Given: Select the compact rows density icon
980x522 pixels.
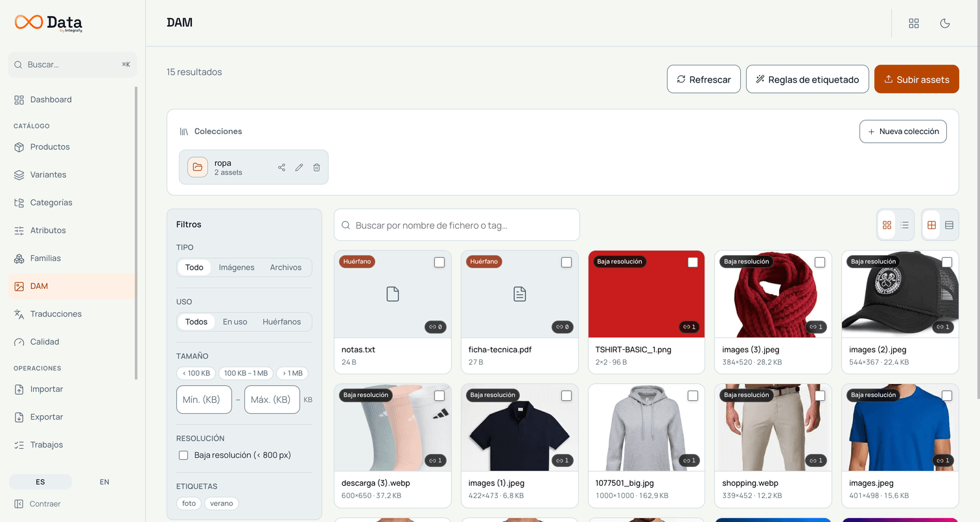Looking at the screenshot, I should 949,225.
